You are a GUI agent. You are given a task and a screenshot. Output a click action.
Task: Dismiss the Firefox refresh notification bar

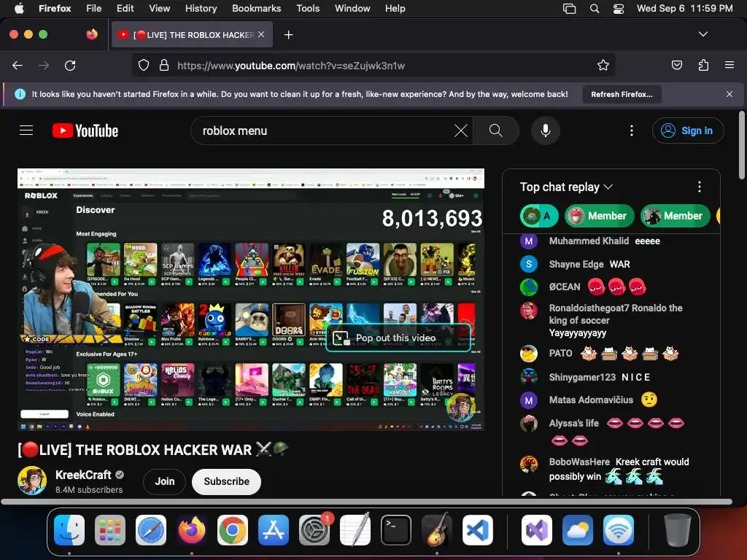pyautogui.click(x=729, y=94)
